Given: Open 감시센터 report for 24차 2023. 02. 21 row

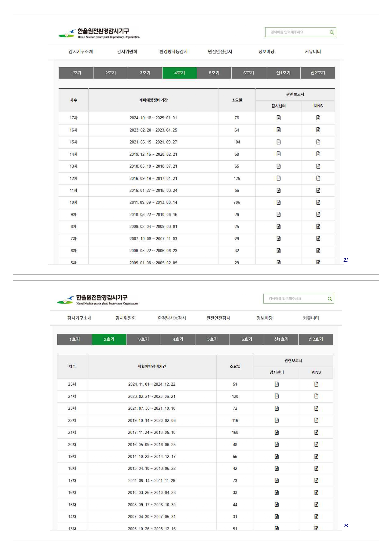Looking at the screenshot, I should coord(277,396).
